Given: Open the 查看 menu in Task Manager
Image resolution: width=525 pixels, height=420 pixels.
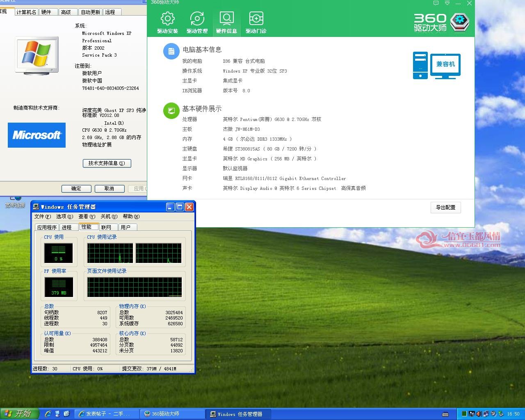Looking at the screenshot, I should (x=87, y=217).
